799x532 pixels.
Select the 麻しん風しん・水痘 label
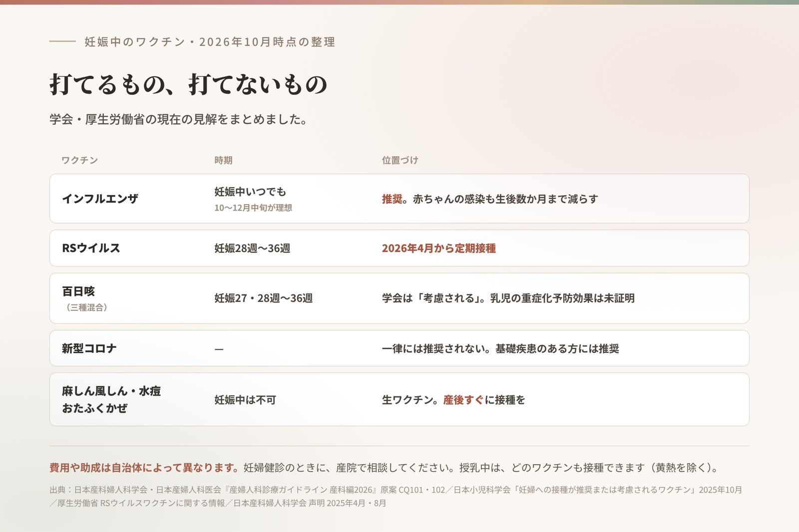111,391
